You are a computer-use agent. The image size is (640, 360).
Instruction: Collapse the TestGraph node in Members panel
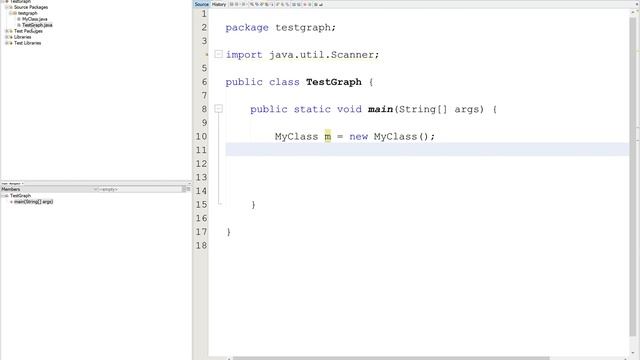tap(3, 196)
